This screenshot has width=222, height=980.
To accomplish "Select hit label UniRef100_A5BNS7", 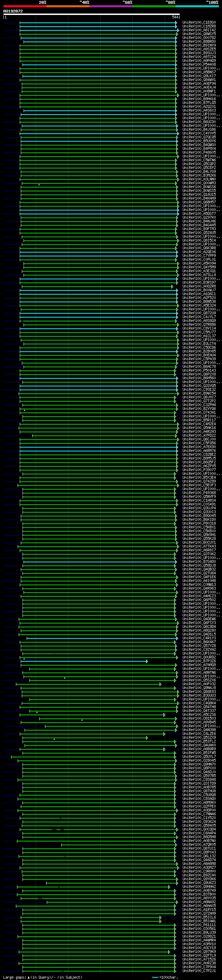I will click(x=199, y=72).
